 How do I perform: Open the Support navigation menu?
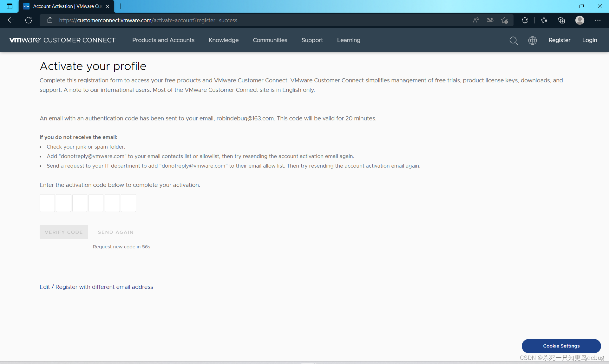(312, 40)
